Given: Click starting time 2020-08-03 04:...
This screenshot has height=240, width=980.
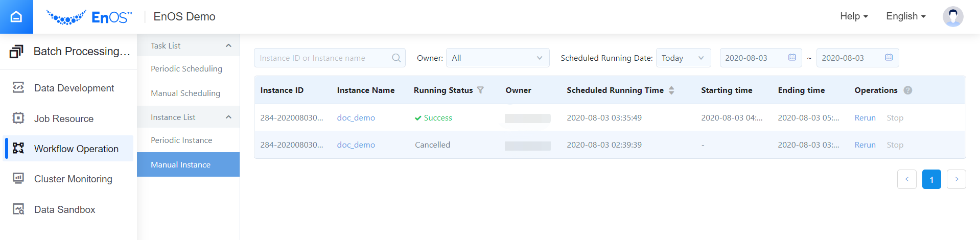Looking at the screenshot, I should pos(732,117).
